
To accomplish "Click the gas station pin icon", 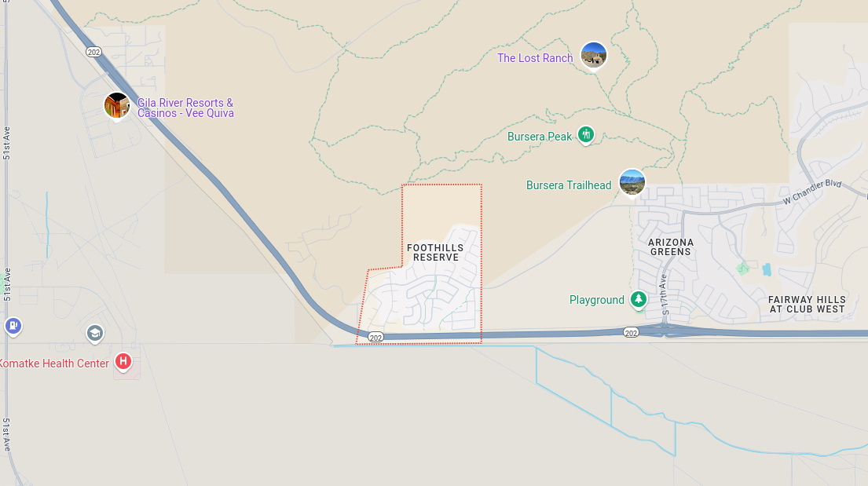I will click(x=13, y=326).
